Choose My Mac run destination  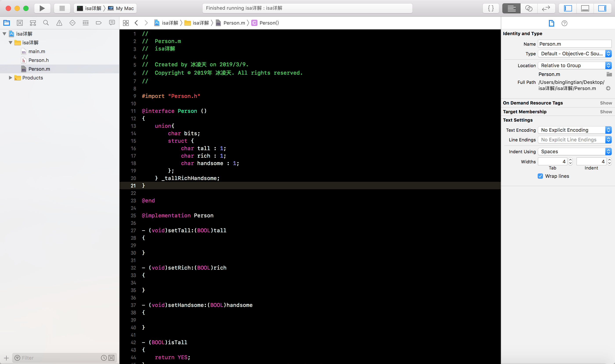(121, 8)
